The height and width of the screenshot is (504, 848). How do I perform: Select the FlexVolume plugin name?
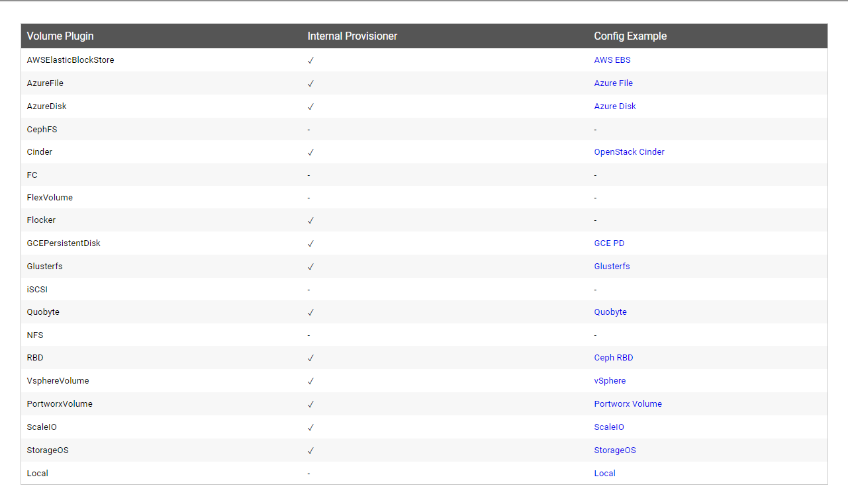pos(50,198)
